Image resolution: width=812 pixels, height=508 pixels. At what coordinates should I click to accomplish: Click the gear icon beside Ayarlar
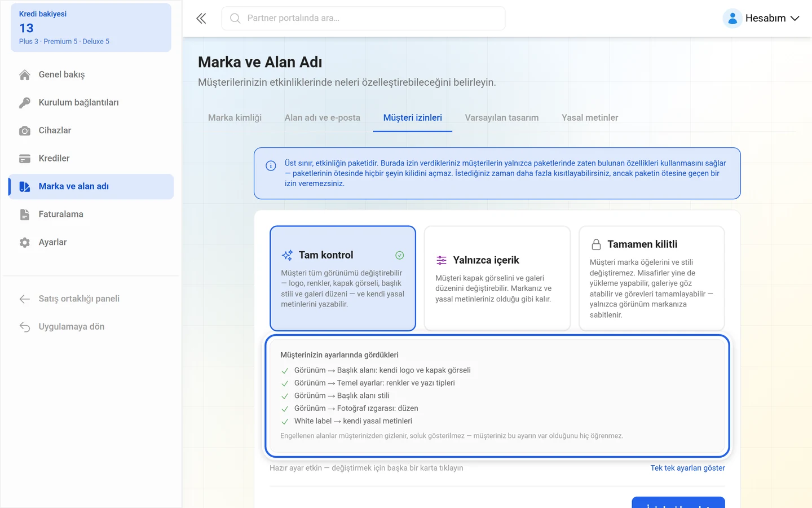click(x=25, y=243)
